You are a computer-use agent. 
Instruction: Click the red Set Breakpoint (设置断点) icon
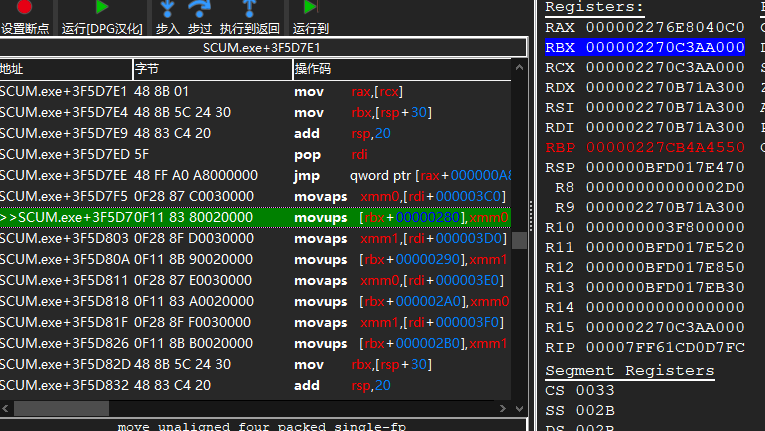click(x=24, y=8)
